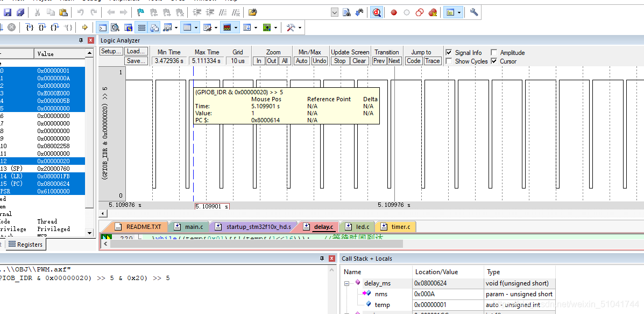The width and height of the screenshot is (644, 314).
Task: Click the Disassembly Window magnifier icon
Action: (x=116, y=27)
